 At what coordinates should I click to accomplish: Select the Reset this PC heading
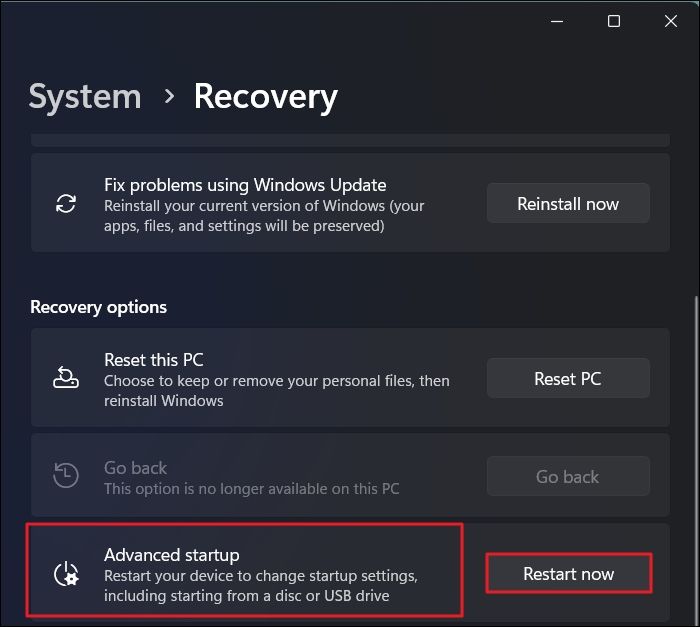point(154,360)
